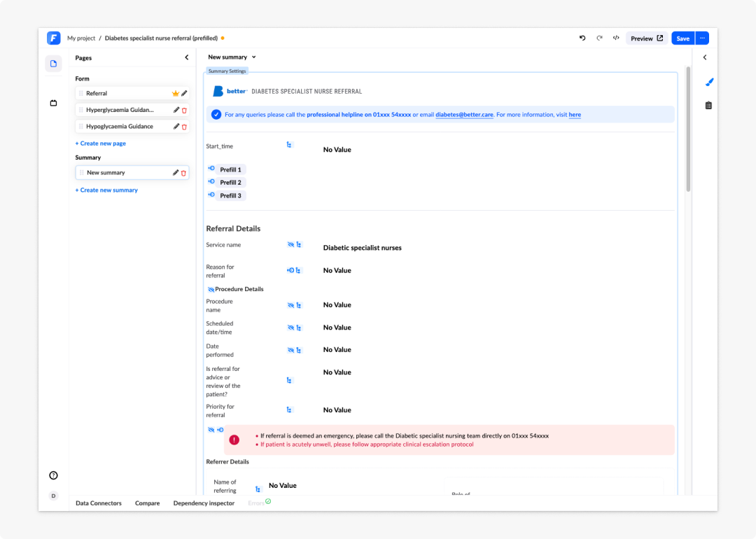
Task: Select the Hypoglycaemia Guidance page item
Action: click(132, 126)
